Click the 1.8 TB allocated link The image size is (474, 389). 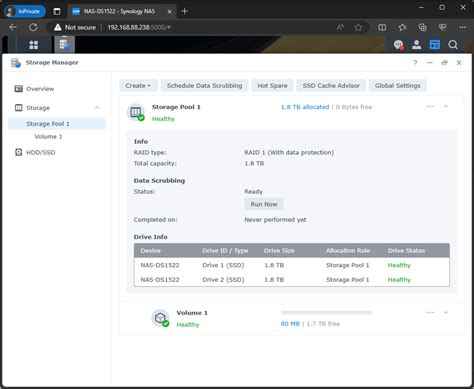[x=305, y=107]
